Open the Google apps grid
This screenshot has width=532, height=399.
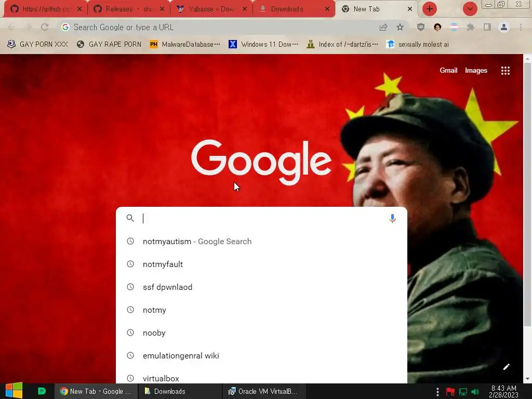point(505,70)
